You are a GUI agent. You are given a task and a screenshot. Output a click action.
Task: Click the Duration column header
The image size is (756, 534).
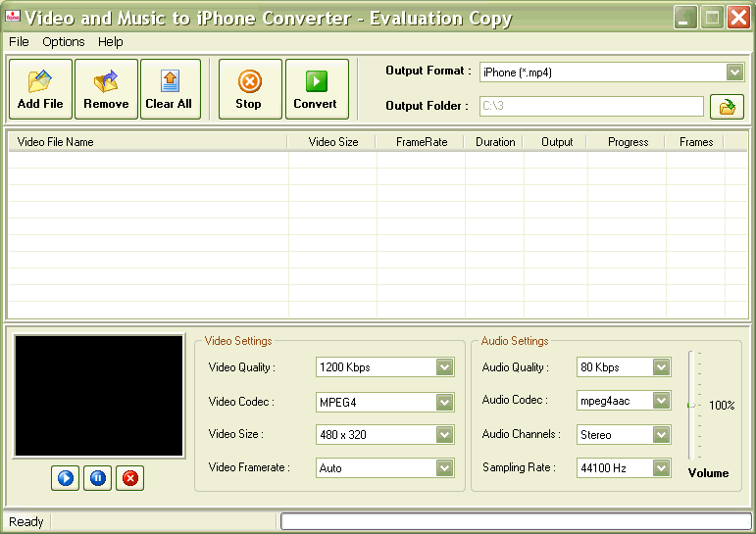click(x=494, y=142)
